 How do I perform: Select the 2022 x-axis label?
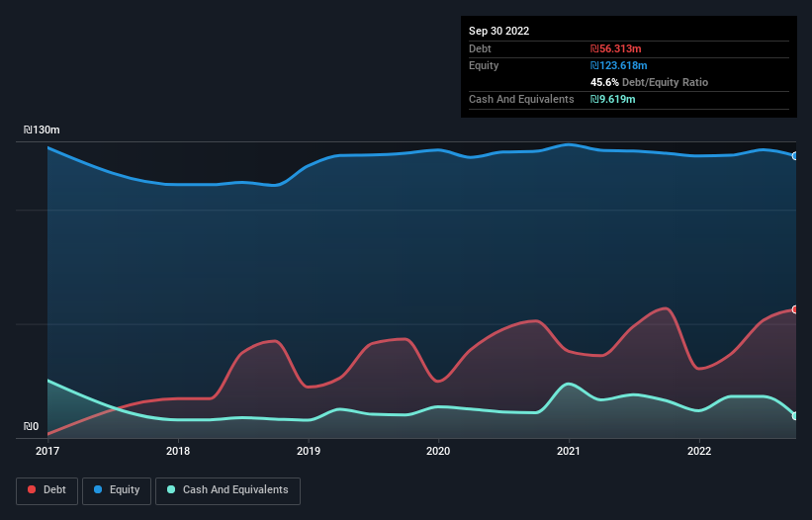coord(699,451)
